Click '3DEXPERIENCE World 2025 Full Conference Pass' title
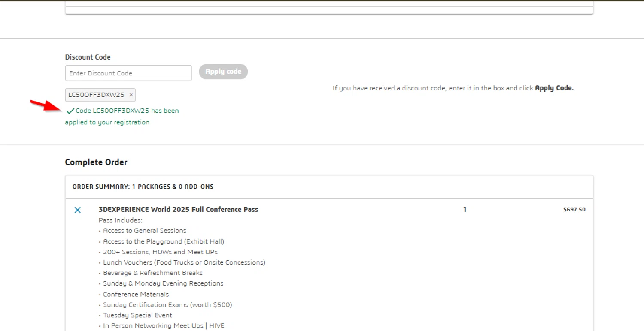Image resolution: width=644 pixels, height=331 pixels. pyautogui.click(x=179, y=210)
